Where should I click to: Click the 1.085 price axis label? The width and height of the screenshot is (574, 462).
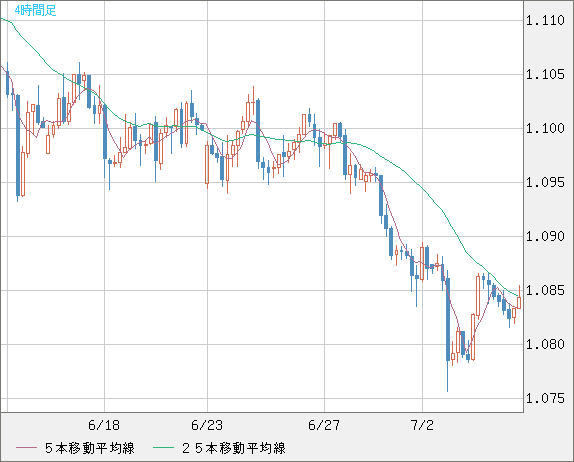coord(545,291)
